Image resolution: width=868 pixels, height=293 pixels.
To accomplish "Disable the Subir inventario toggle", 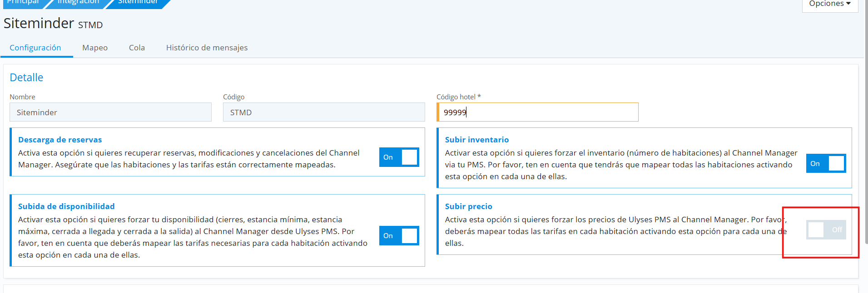I will click(826, 164).
